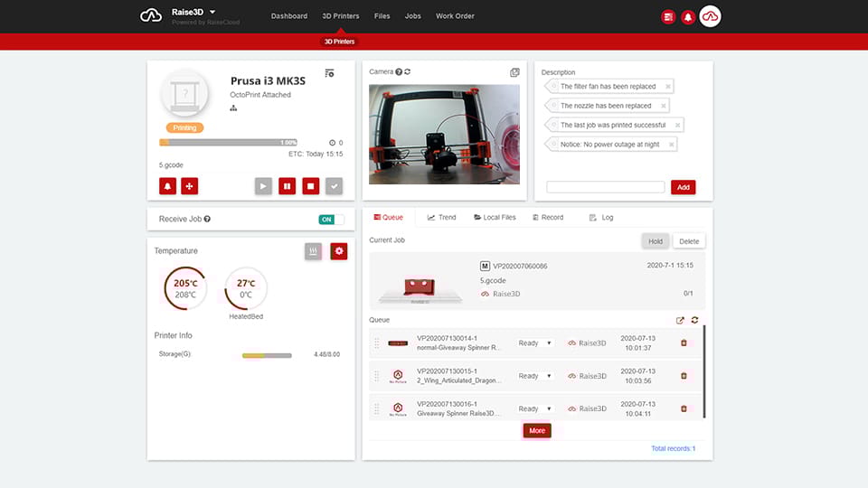Image resolution: width=868 pixels, height=488 pixels.
Task: Click the Prusa i3 MK3S printer avatar
Action: click(184, 93)
